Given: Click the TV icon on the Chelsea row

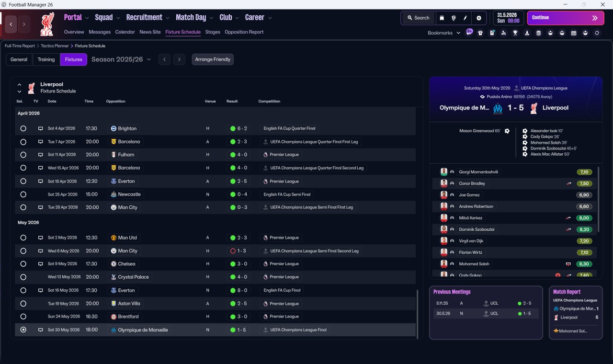Looking at the screenshot, I should pyautogui.click(x=40, y=264).
